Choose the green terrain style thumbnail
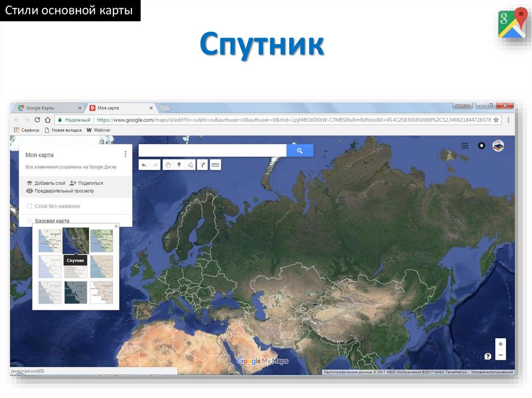Screen dimensions: 532x398 click(101, 241)
